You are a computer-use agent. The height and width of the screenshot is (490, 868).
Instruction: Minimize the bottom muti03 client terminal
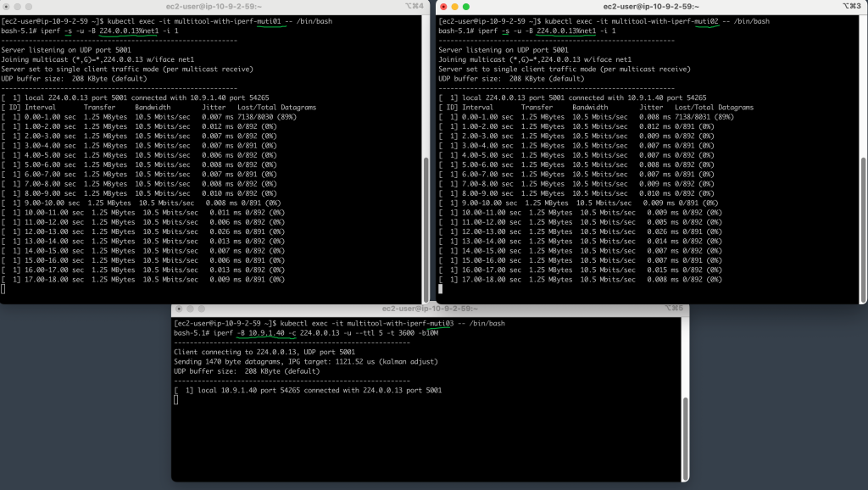(190, 309)
